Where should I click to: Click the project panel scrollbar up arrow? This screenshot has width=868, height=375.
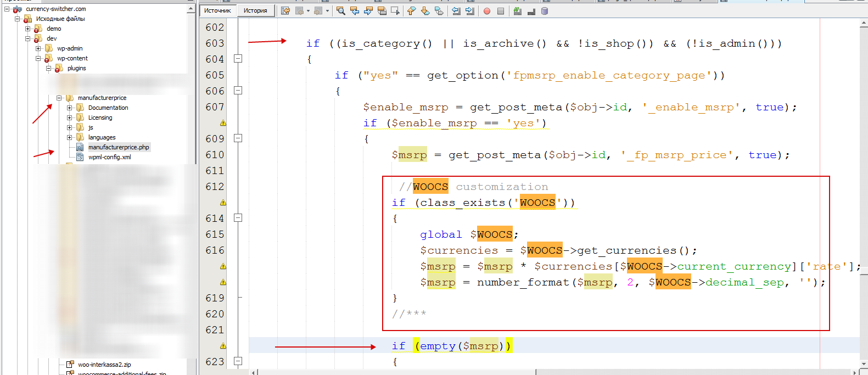click(x=191, y=9)
